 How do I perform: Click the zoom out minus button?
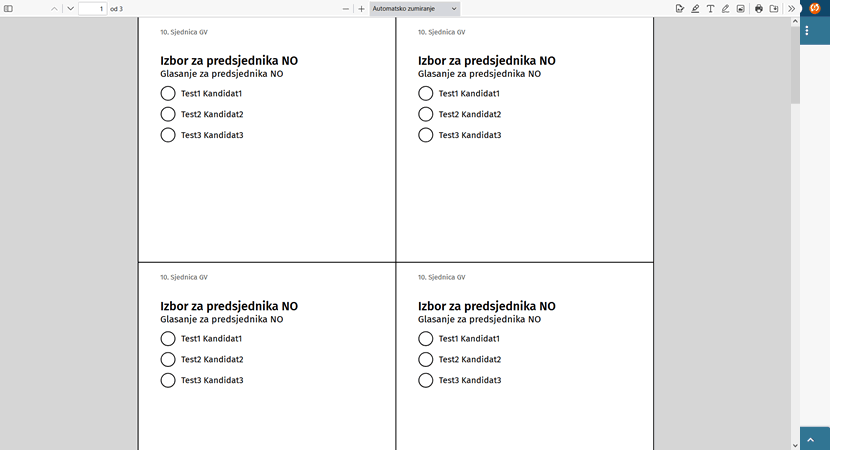coord(346,8)
